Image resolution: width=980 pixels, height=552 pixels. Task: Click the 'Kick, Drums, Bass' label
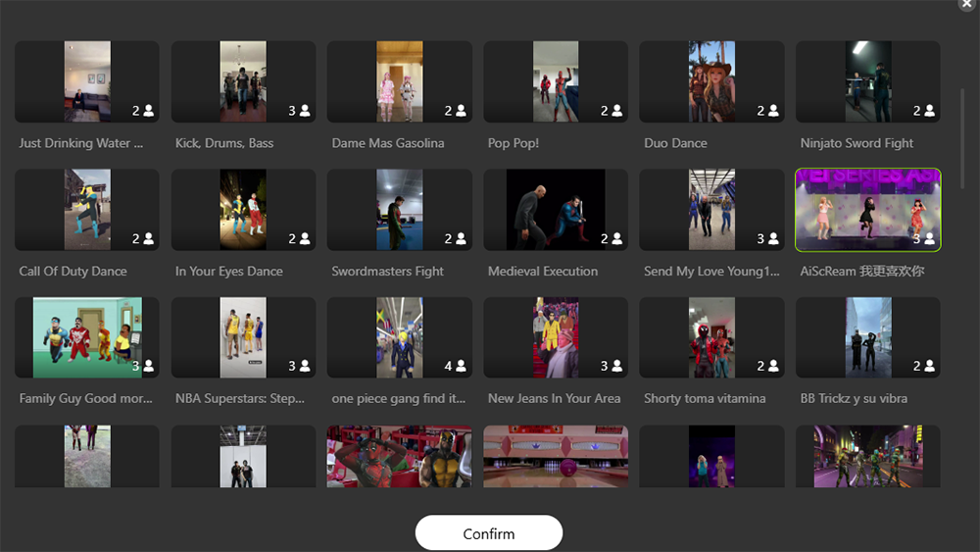tap(224, 143)
